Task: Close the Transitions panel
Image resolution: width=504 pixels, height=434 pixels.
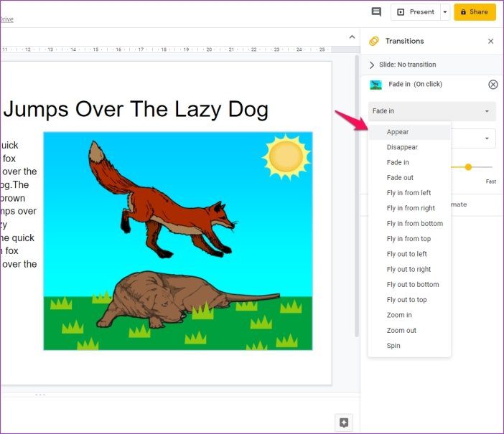Action: [490, 41]
